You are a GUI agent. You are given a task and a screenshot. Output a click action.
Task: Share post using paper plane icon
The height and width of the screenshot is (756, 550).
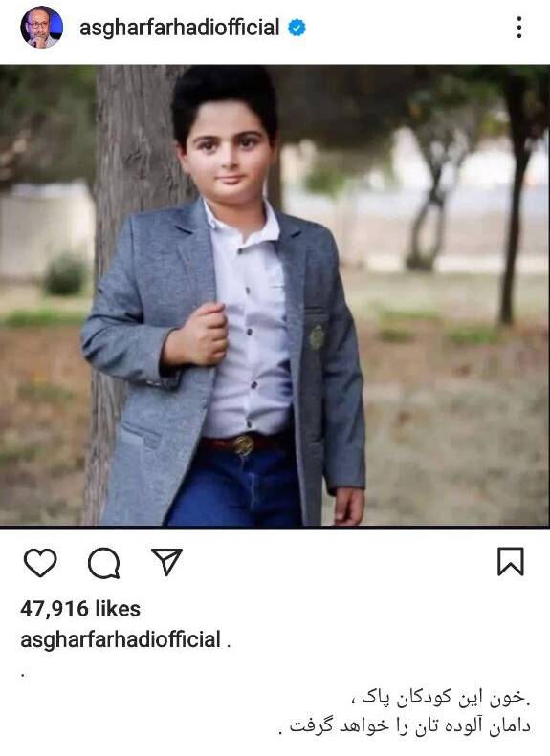pos(167,562)
